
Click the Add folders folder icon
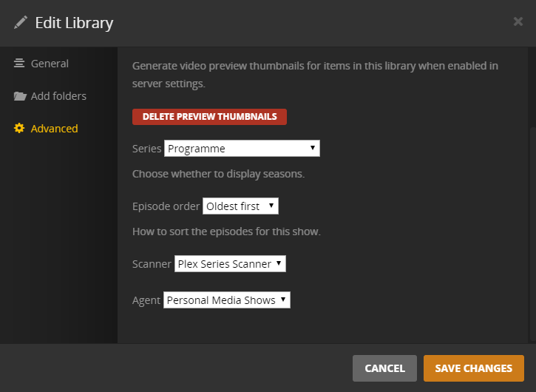click(x=19, y=96)
